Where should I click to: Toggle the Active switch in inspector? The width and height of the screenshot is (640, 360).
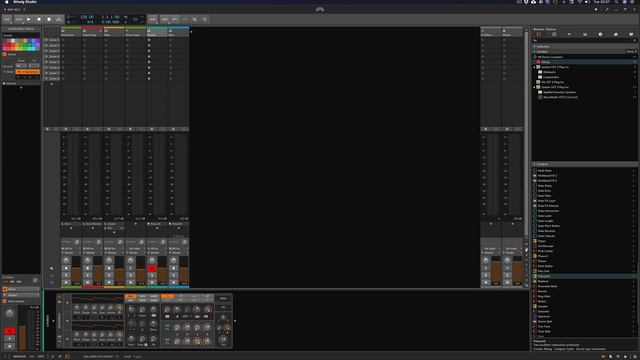click(x=5, y=54)
